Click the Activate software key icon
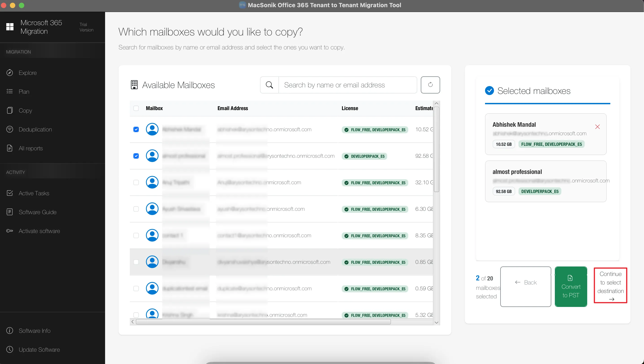 [10, 231]
